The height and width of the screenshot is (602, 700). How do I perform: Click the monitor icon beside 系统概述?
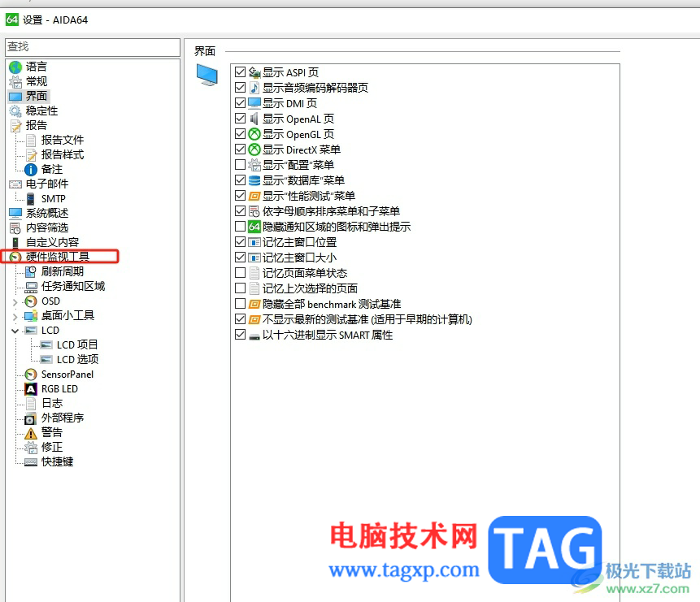(x=15, y=214)
